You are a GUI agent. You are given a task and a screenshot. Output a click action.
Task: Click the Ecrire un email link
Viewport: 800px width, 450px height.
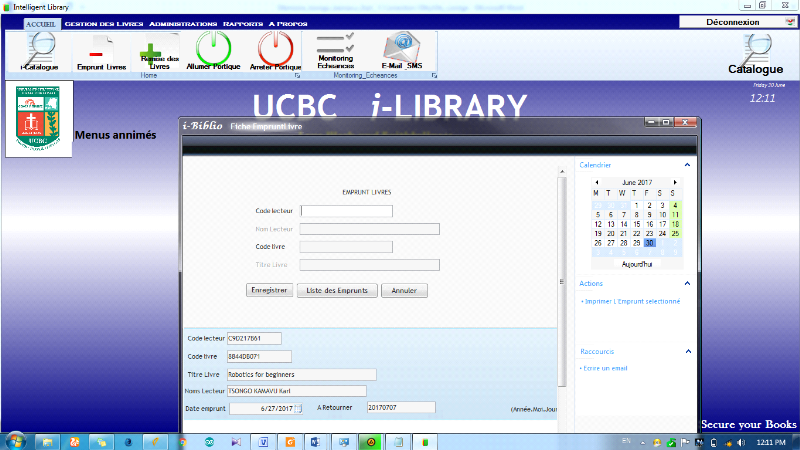(x=605, y=368)
